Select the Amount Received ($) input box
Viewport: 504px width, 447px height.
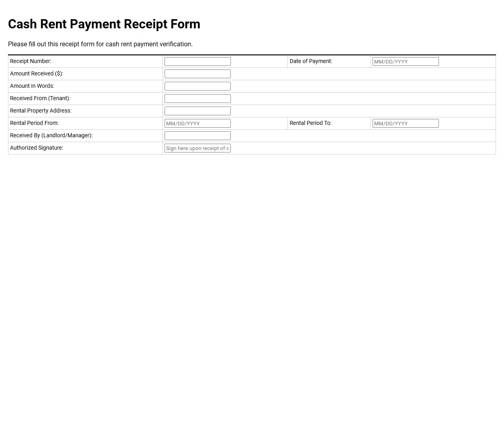point(198,74)
